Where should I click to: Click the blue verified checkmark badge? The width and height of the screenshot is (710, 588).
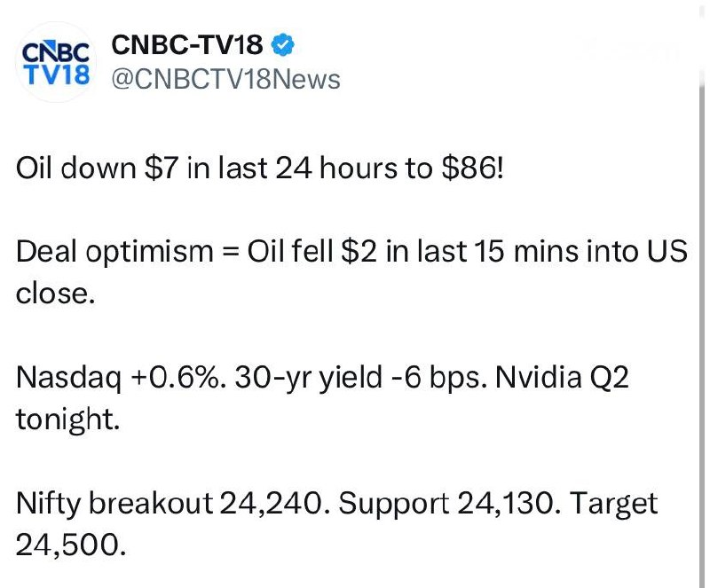[282, 44]
